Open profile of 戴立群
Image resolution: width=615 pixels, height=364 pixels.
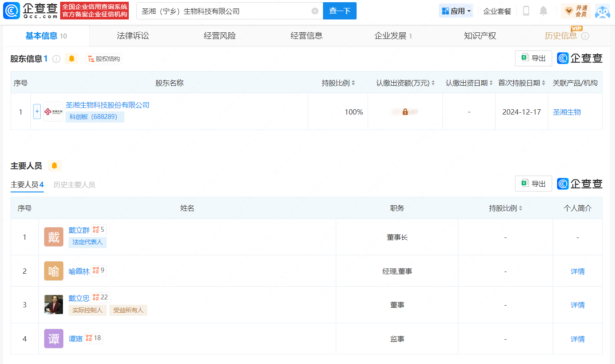79,230
